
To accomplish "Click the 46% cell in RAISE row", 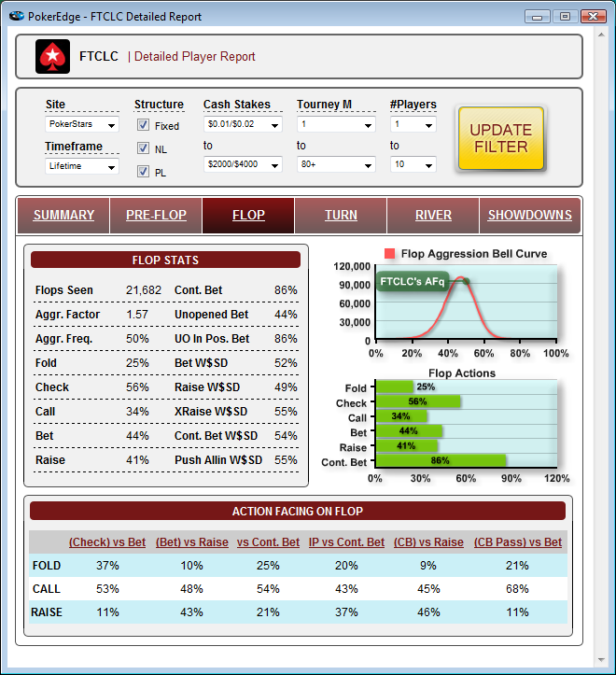I will pos(428,612).
